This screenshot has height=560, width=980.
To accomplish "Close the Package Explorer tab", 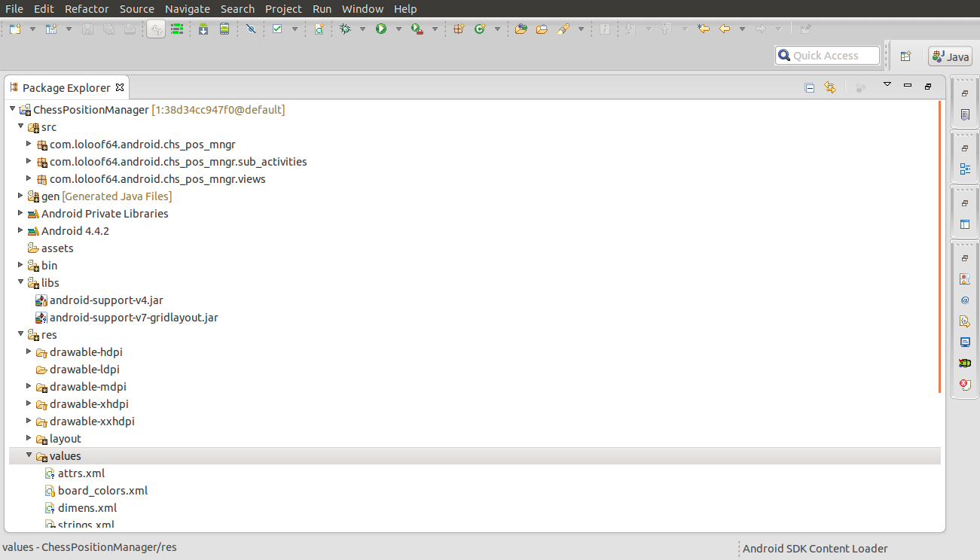I will pos(120,87).
